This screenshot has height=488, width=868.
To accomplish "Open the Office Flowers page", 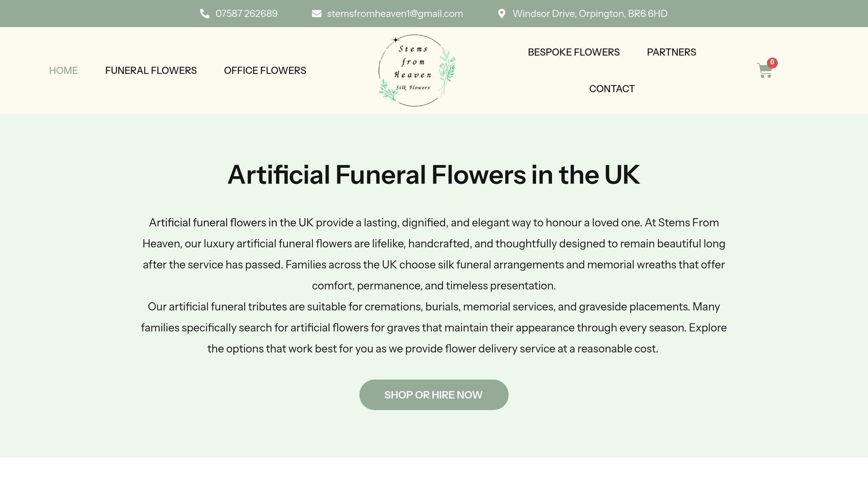I will coord(265,71).
